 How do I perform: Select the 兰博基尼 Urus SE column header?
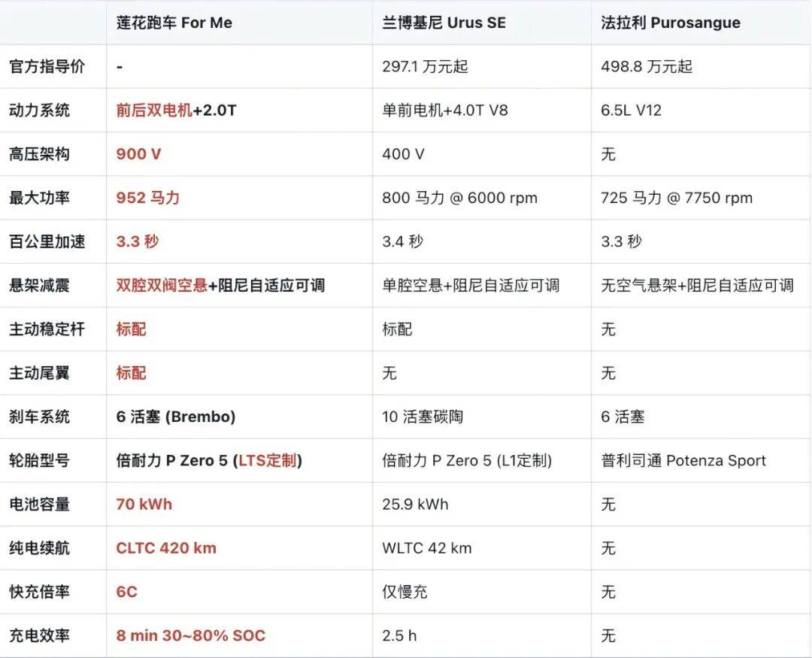pos(444,23)
